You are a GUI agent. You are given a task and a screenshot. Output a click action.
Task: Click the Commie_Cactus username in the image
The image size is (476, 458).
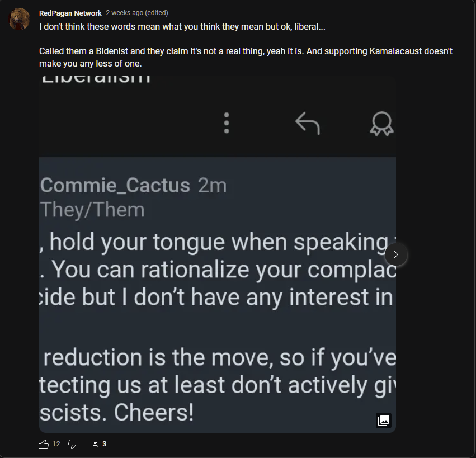tap(115, 186)
